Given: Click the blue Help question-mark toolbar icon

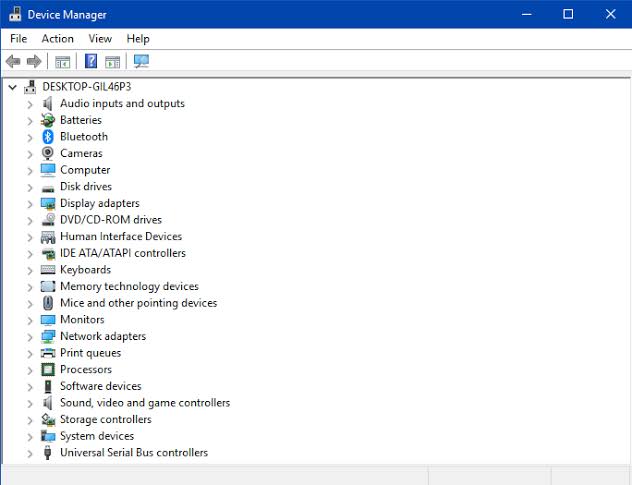Looking at the screenshot, I should pos(91,61).
